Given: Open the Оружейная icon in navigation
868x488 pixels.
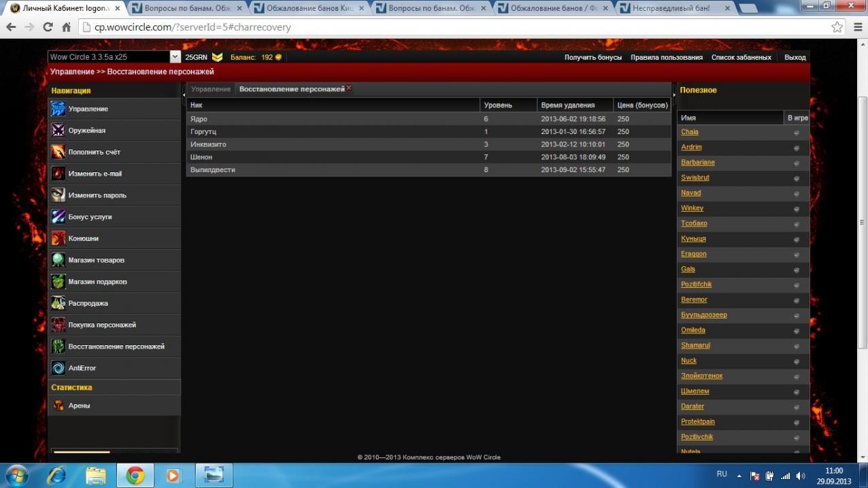Looking at the screenshot, I should click(x=59, y=131).
